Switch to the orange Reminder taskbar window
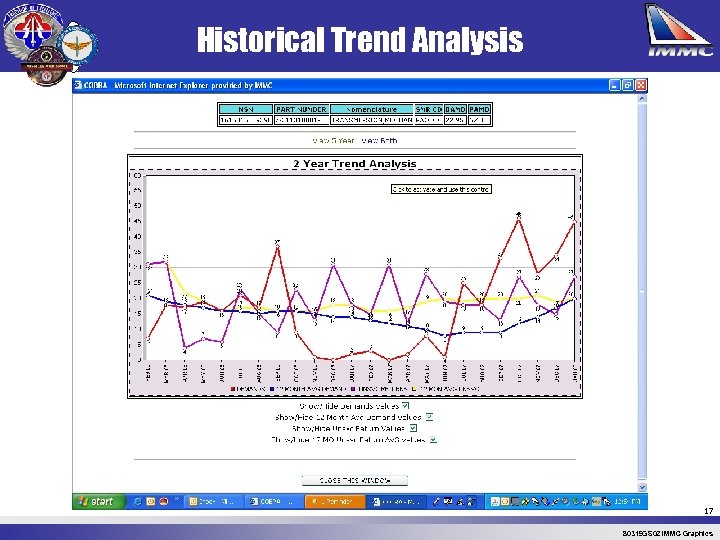Viewport: 720px width, 540px height. 335,501
